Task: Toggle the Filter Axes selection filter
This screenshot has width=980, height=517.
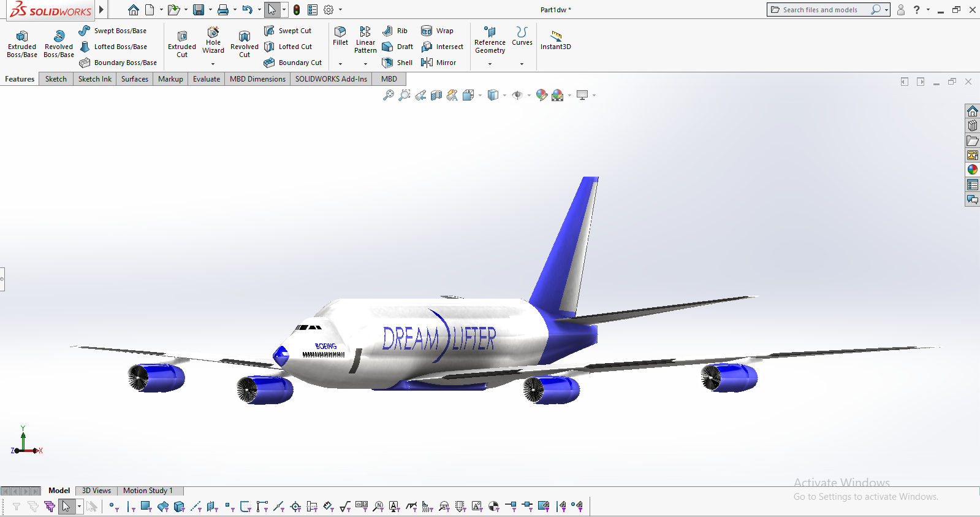Action: coord(196,506)
